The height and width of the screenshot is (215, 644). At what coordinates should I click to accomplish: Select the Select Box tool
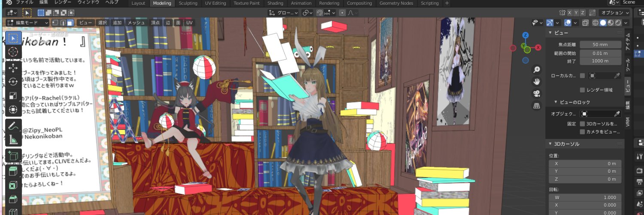pyautogui.click(x=13, y=38)
